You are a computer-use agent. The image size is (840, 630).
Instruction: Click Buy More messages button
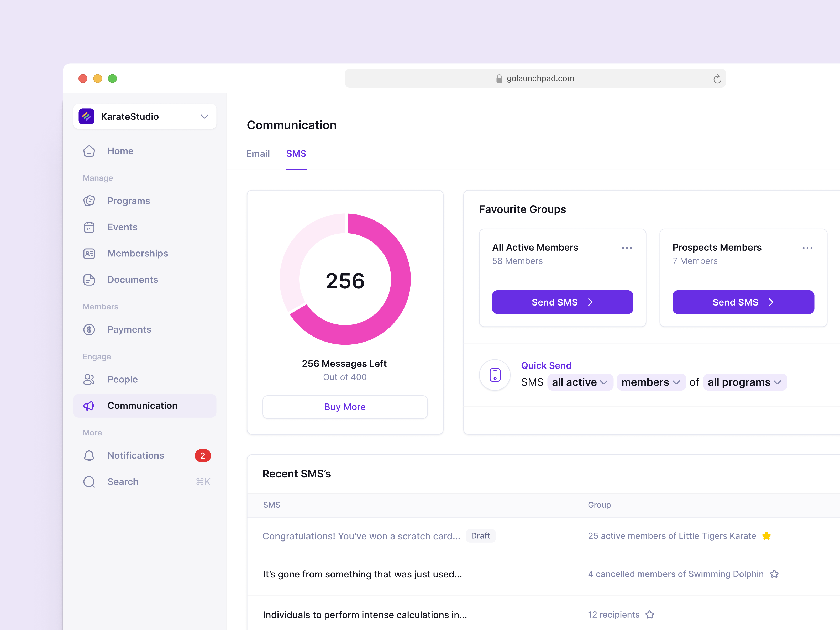tap(345, 407)
